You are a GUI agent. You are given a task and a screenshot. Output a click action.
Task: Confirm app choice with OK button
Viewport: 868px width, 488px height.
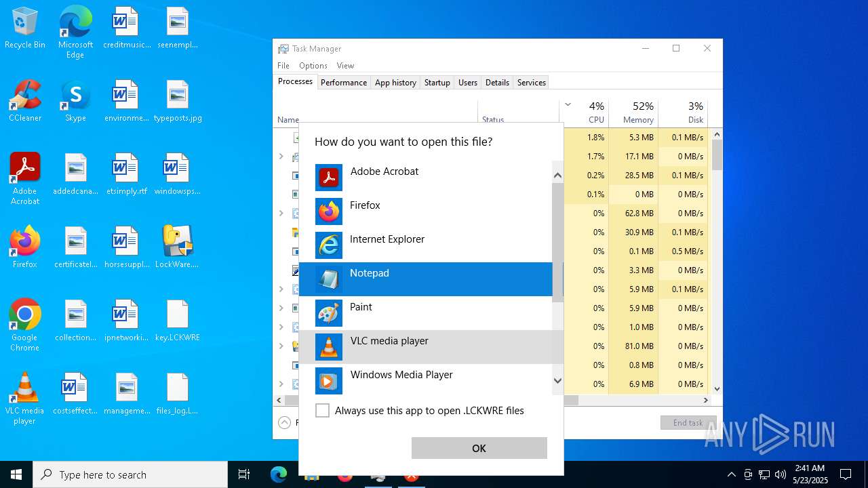(x=479, y=448)
